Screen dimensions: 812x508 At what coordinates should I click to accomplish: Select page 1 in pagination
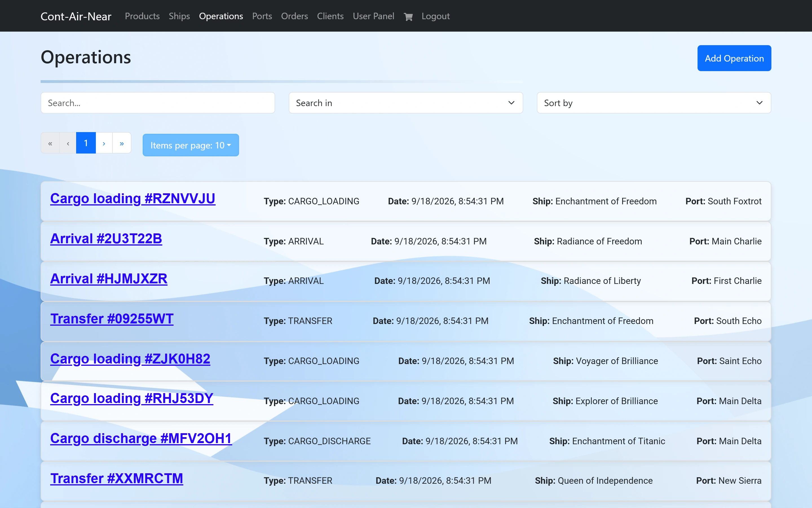click(x=86, y=143)
